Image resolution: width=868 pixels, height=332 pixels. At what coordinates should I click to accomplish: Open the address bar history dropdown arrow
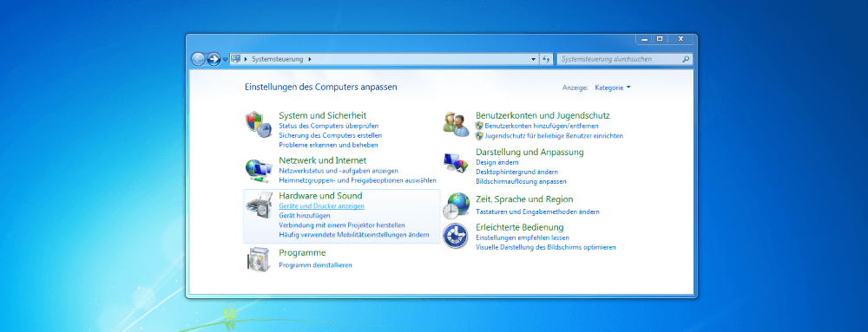coord(534,59)
